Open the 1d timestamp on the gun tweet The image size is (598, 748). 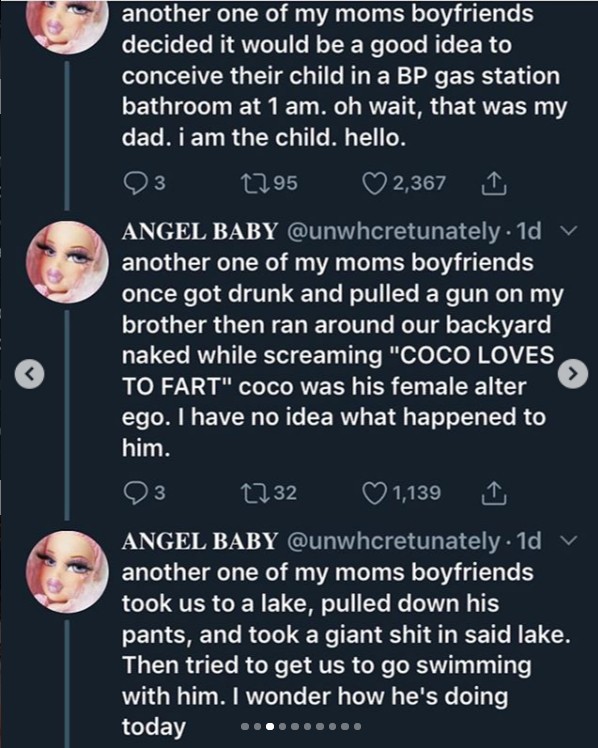529,231
